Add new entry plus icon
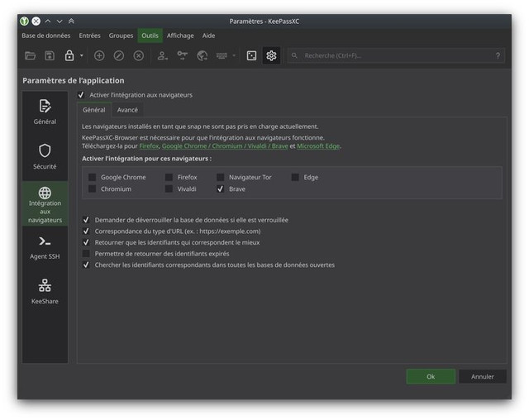 (x=99, y=55)
